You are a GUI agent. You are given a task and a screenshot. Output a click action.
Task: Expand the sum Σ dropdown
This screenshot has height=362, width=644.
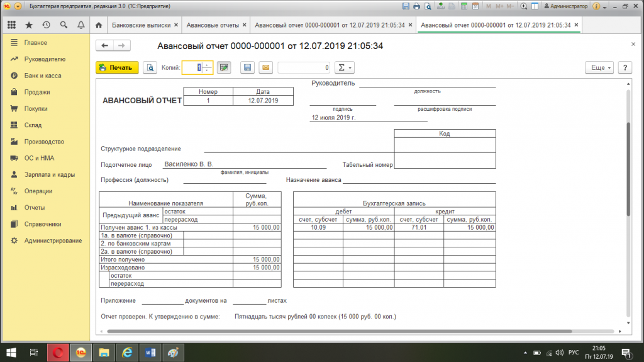(x=343, y=67)
